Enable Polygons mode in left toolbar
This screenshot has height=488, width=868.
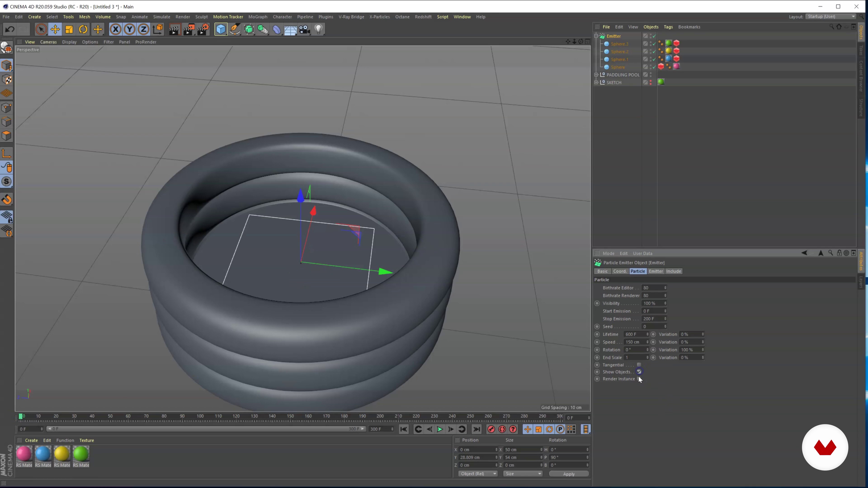[7, 136]
